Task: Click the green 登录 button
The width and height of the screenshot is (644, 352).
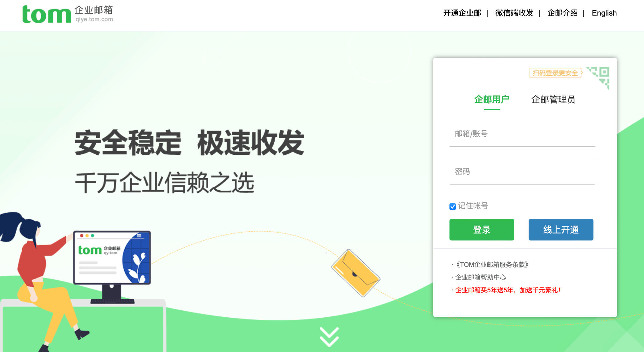Action: (x=482, y=230)
